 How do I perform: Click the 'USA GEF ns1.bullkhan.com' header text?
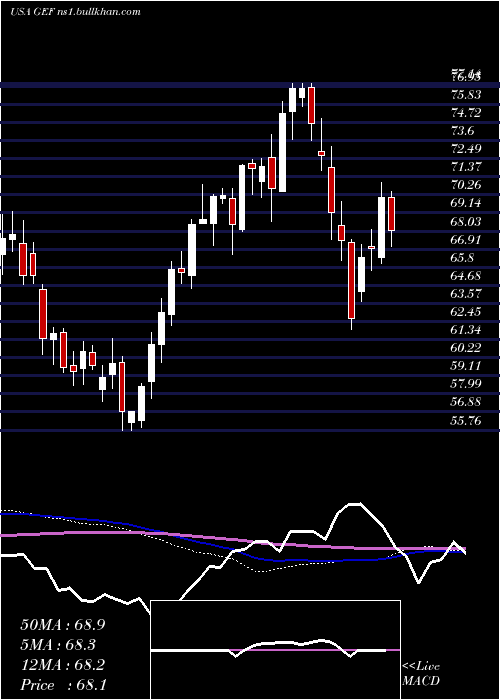click(x=75, y=12)
